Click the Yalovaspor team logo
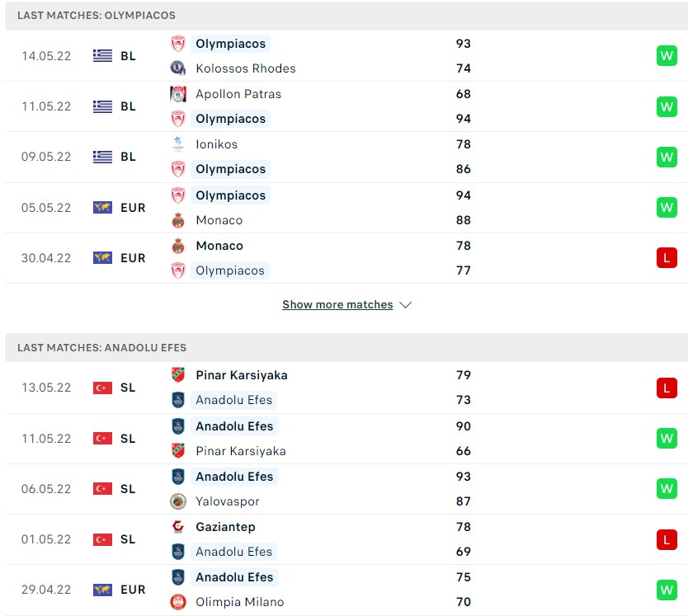 (x=177, y=501)
